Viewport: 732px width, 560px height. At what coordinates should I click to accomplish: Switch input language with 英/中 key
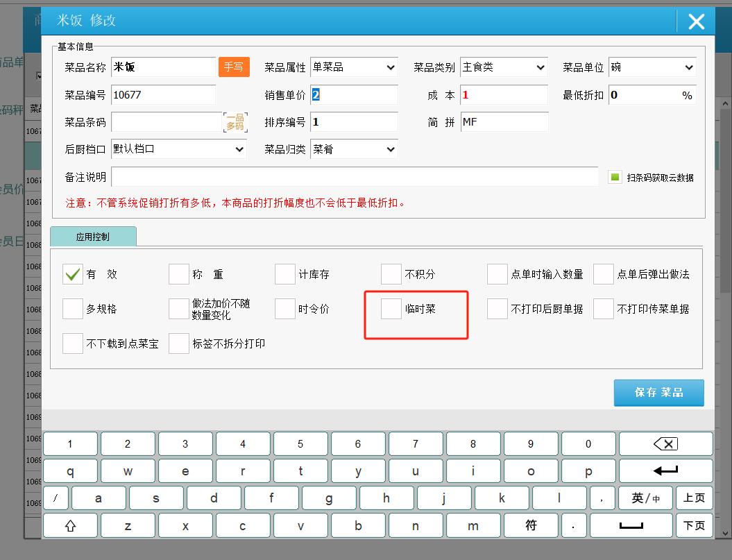tap(645, 498)
